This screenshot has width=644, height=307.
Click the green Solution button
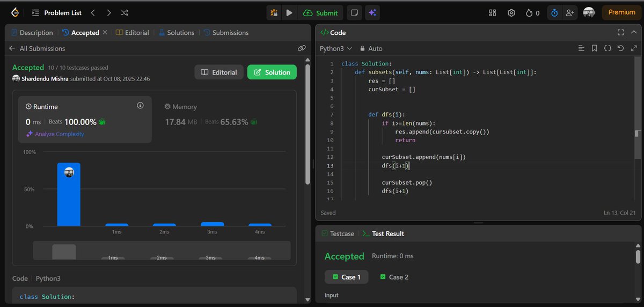(272, 72)
